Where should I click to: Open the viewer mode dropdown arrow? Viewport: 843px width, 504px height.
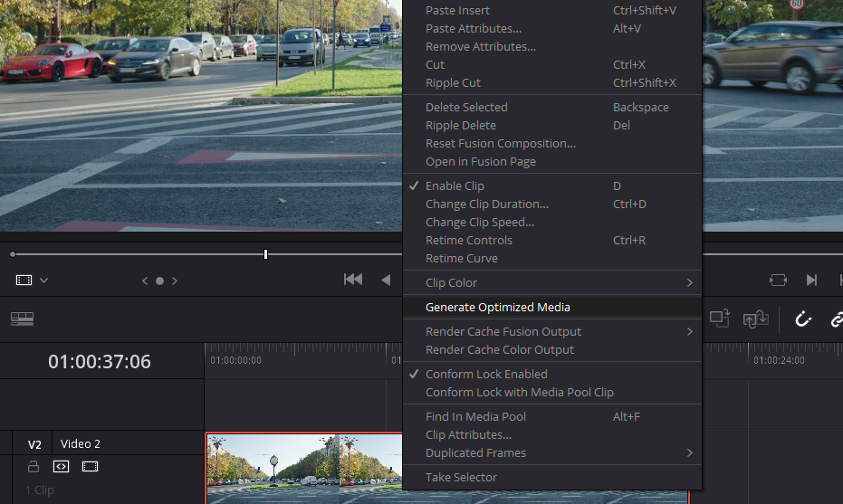point(43,281)
